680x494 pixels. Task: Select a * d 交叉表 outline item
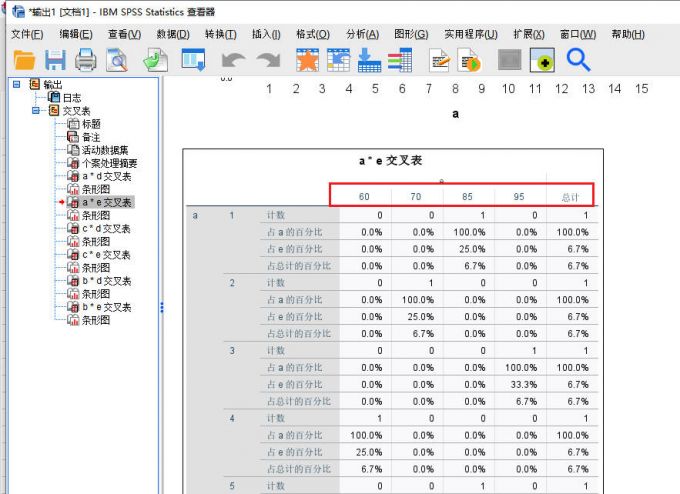click(x=107, y=176)
